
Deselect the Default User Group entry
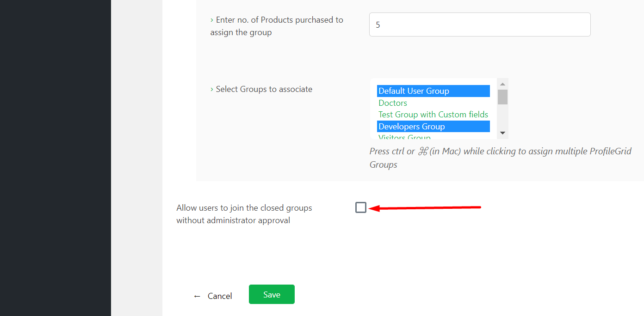pos(413,91)
